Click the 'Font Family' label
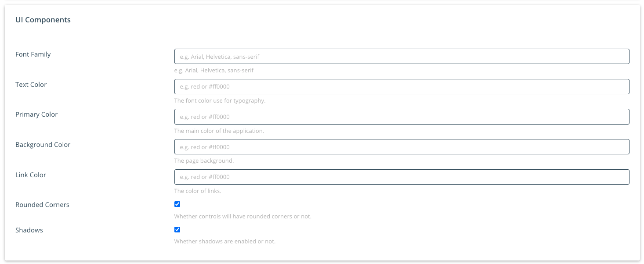 pyautogui.click(x=33, y=54)
